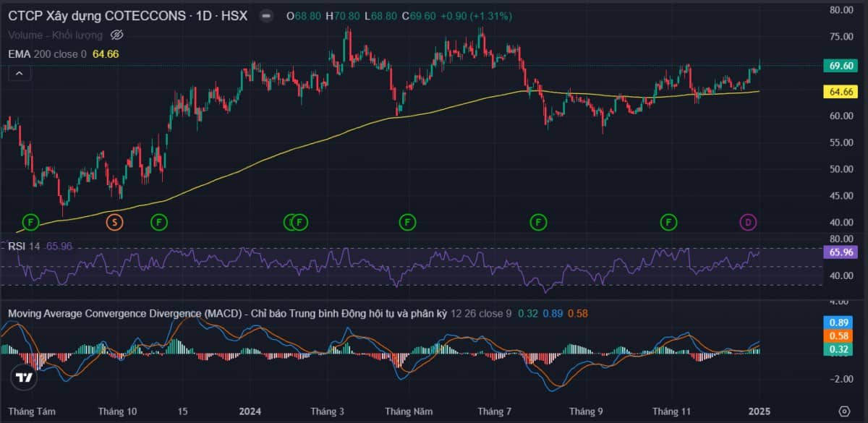Viewport: 868px width, 423px height.
Task: Open the TradingView logo
Action: point(25,377)
